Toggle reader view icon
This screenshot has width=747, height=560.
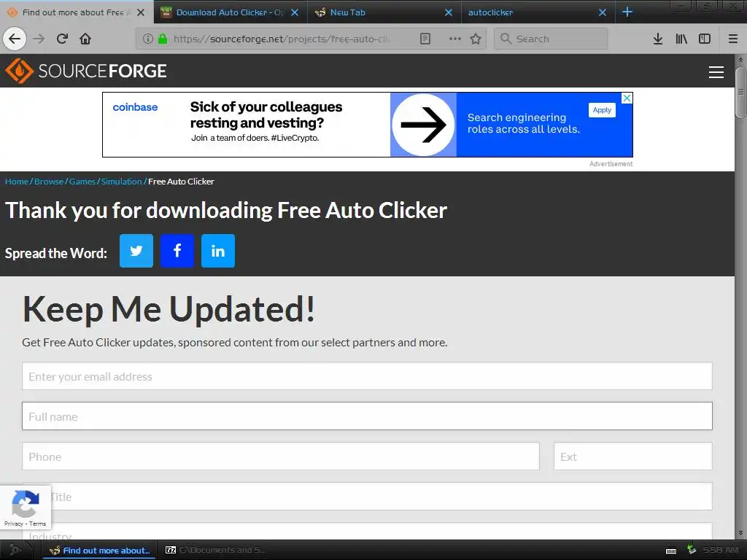coord(425,39)
